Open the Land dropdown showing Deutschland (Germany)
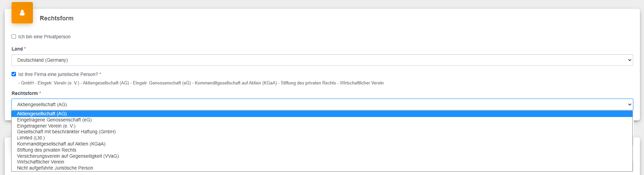Screen dimensions: 644x175 (x=322, y=60)
